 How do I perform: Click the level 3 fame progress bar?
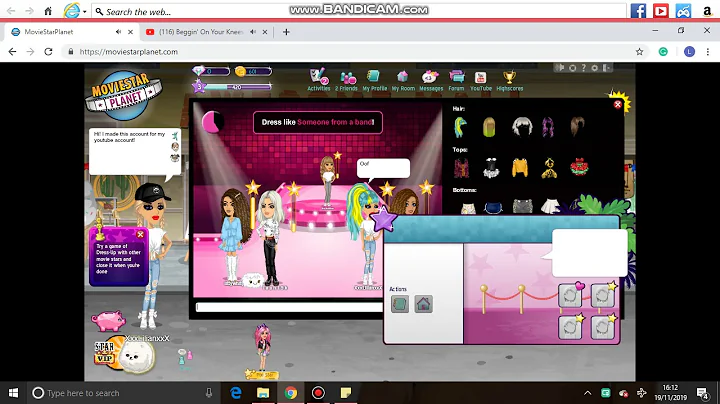point(233,86)
